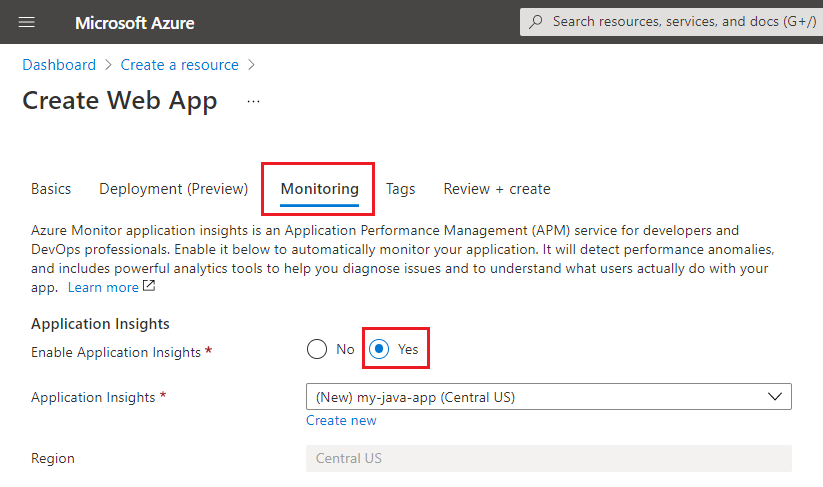The image size is (823, 487).
Task: Open the ellipsis more options menu
Action: [x=254, y=101]
